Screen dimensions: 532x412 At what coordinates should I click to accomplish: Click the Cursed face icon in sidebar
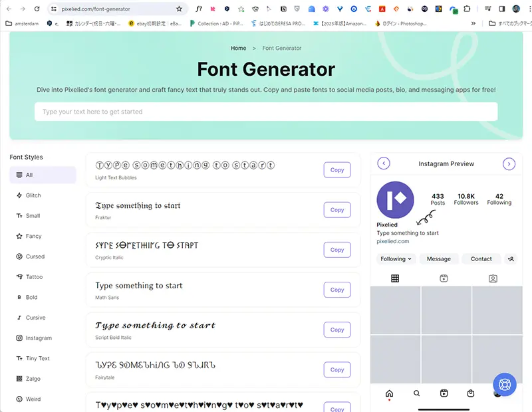point(19,257)
